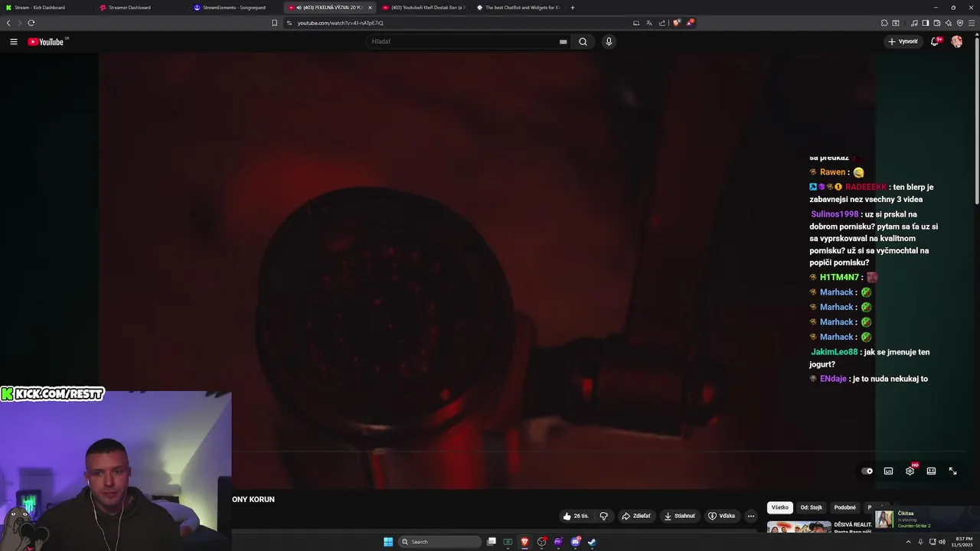Start voice search with the microphone

(609, 42)
